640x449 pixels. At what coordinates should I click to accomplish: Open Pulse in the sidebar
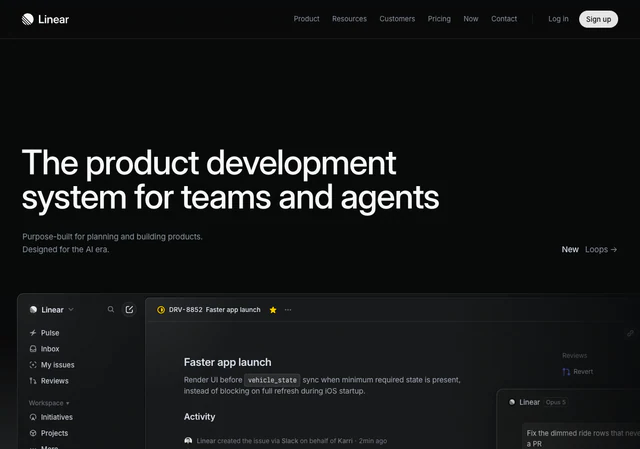[44, 333]
